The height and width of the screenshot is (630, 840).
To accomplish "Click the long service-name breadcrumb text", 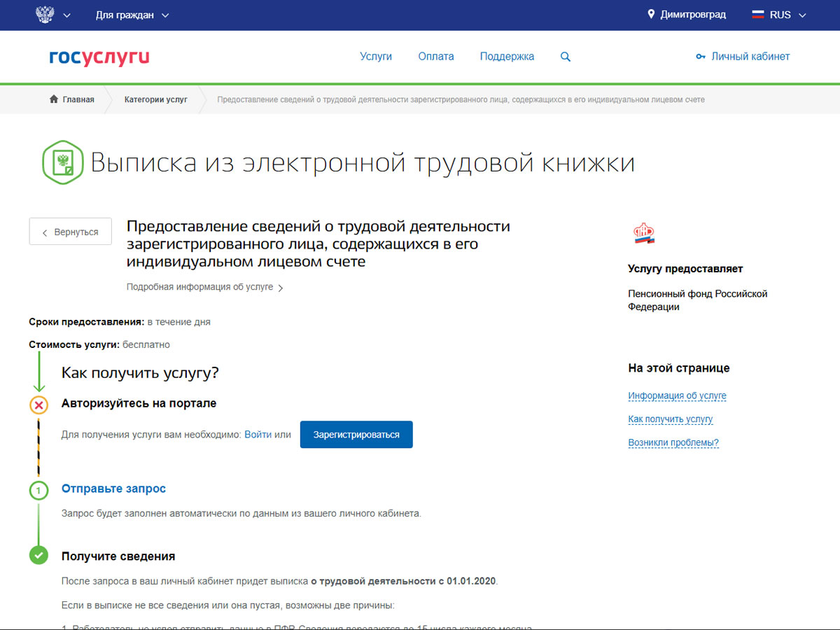I will [461, 99].
